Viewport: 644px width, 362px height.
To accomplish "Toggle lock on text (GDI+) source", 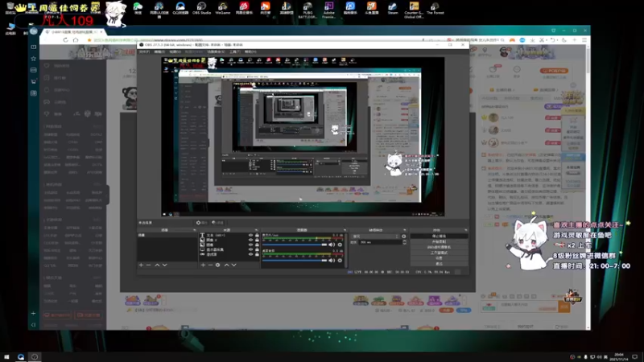I will click(257, 235).
